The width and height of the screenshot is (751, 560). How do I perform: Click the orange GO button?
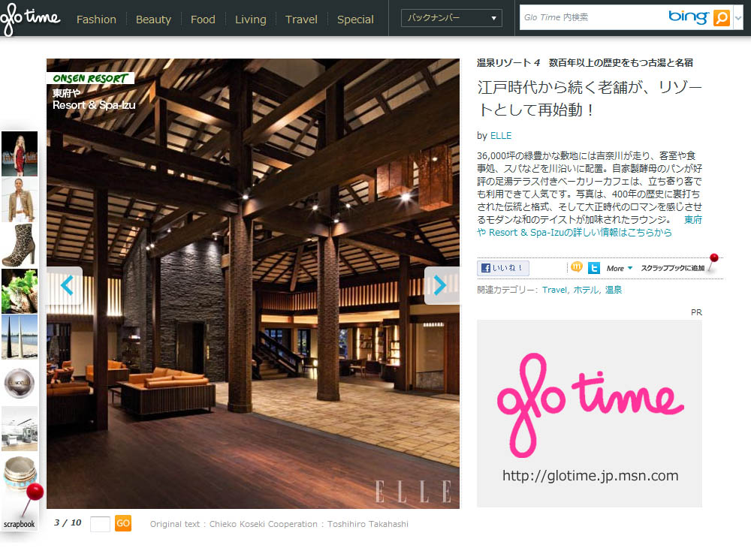tap(123, 523)
